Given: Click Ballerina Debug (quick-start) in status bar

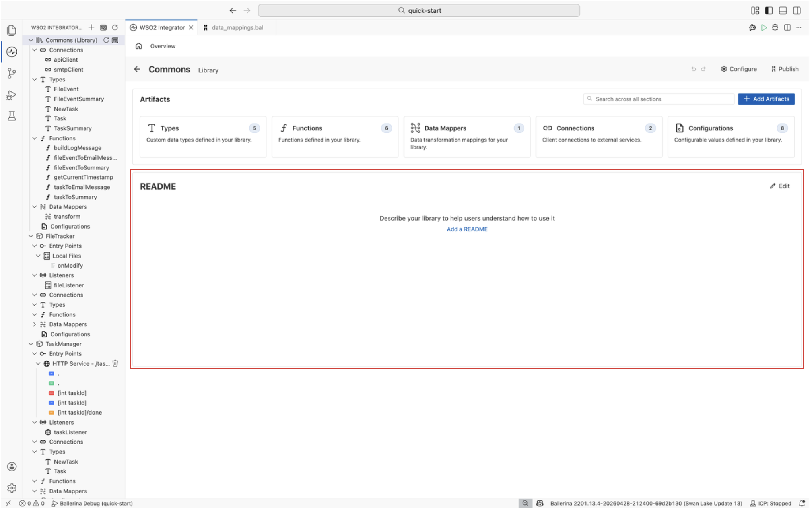Looking at the screenshot, I should tap(92, 504).
